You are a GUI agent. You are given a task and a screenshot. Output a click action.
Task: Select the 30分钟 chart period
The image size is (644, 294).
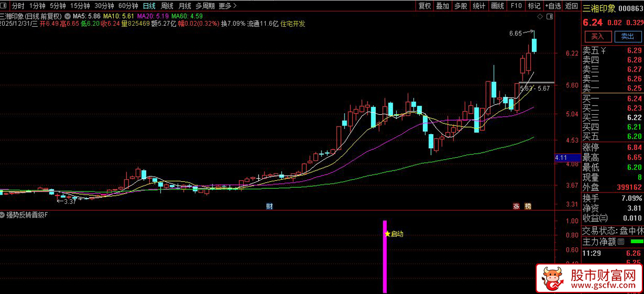(x=104, y=6)
